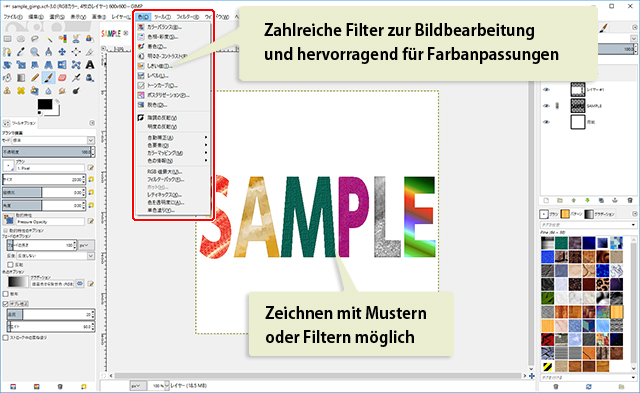
Task: Select the Rectangle Select tool
Action: 7,39
